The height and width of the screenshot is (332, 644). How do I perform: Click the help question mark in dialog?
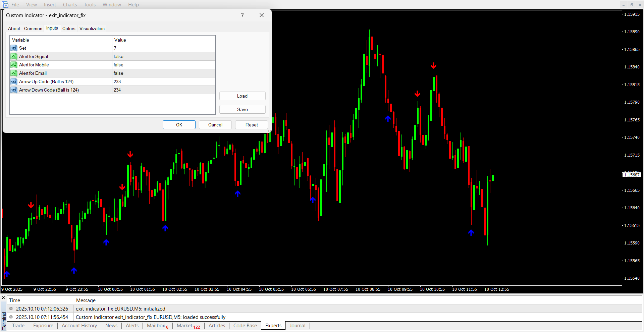point(242,15)
